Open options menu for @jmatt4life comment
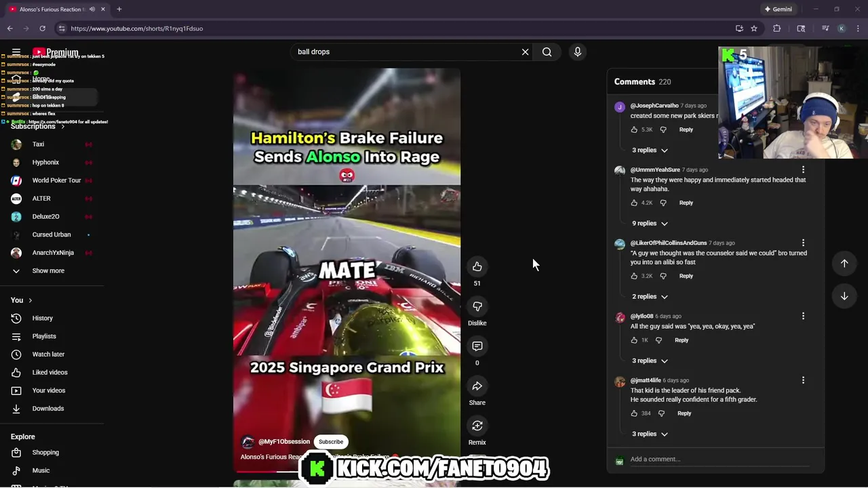Image resolution: width=868 pixels, height=488 pixels. [x=803, y=380]
